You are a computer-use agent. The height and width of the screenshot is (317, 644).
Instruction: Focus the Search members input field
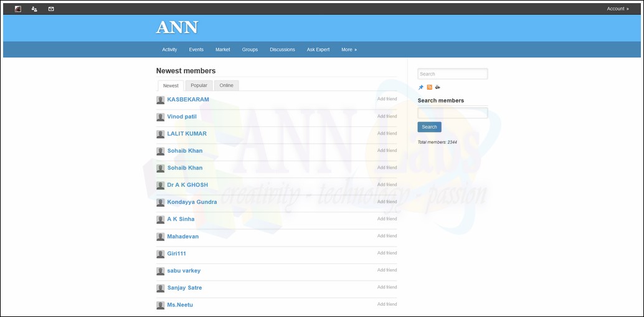pyautogui.click(x=452, y=113)
